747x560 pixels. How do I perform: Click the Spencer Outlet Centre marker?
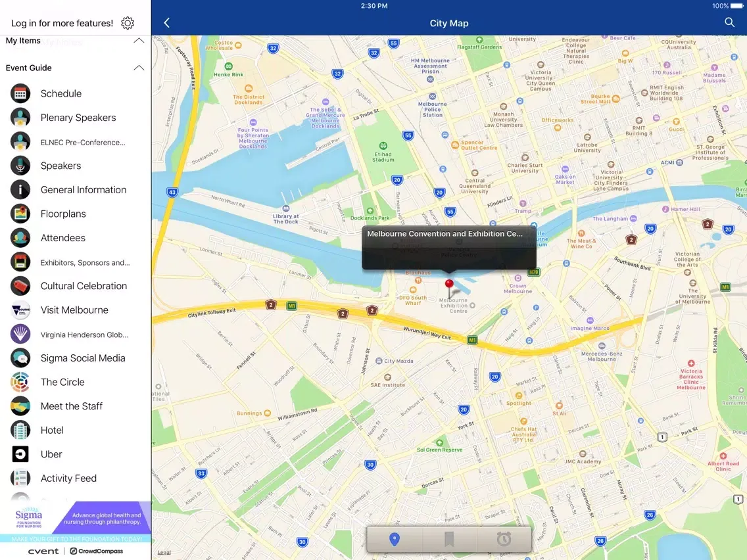[x=455, y=145]
